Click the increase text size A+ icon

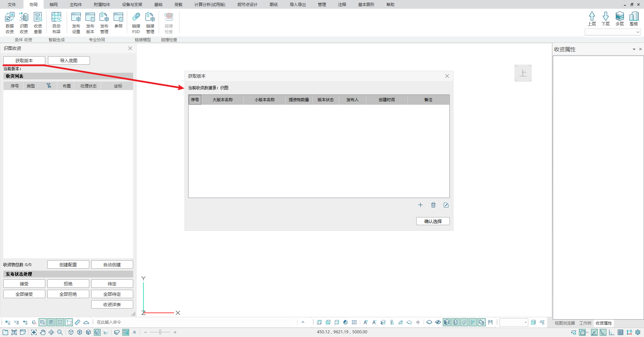coord(366,322)
